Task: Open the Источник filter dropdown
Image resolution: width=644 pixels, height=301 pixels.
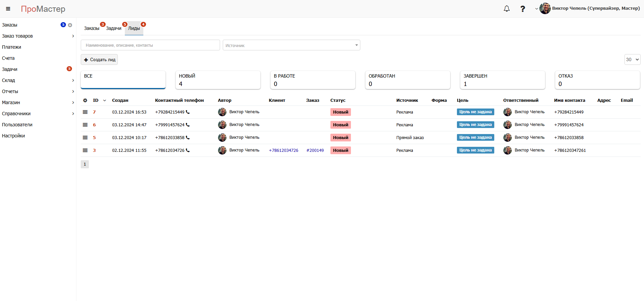Action: [291, 45]
